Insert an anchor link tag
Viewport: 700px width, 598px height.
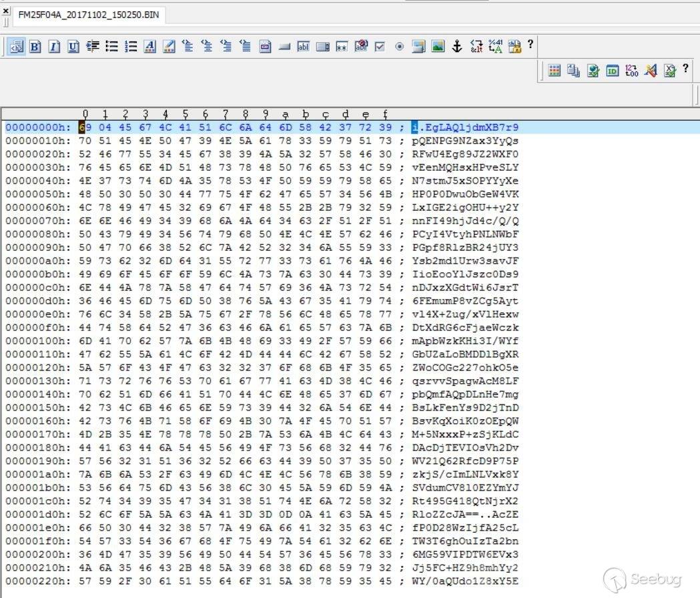pos(456,47)
